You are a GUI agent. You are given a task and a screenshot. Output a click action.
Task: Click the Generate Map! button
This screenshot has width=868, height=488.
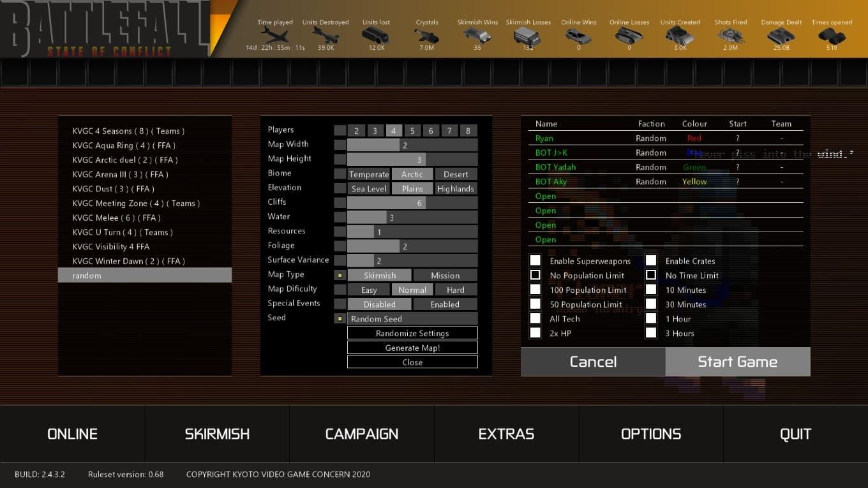click(x=412, y=348)
